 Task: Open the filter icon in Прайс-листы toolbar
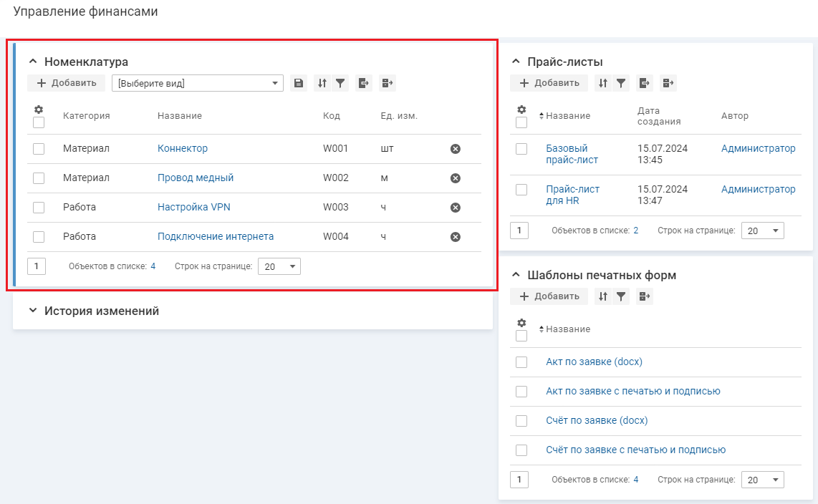621,83
